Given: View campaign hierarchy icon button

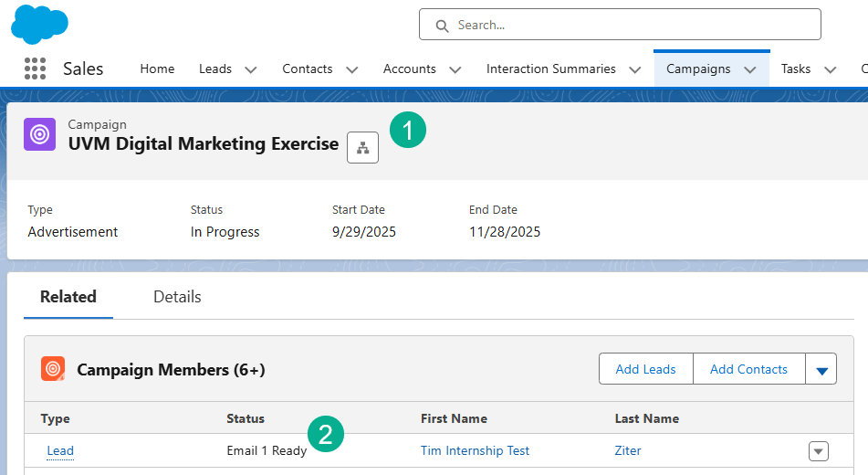Looking at the screenshot, I should pyautogui.click(x=362, y=148).
